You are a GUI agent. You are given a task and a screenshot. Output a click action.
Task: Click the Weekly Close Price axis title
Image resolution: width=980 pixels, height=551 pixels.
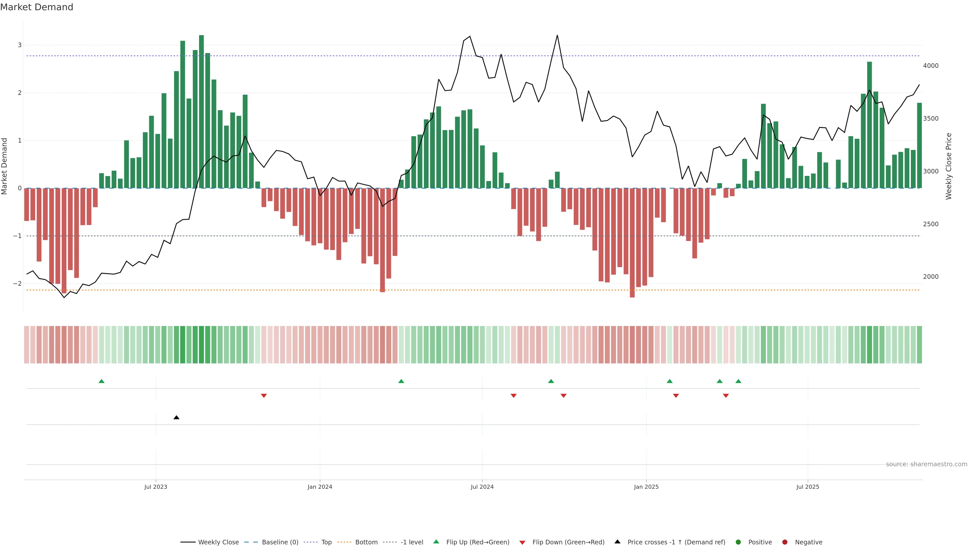[948, 166]
